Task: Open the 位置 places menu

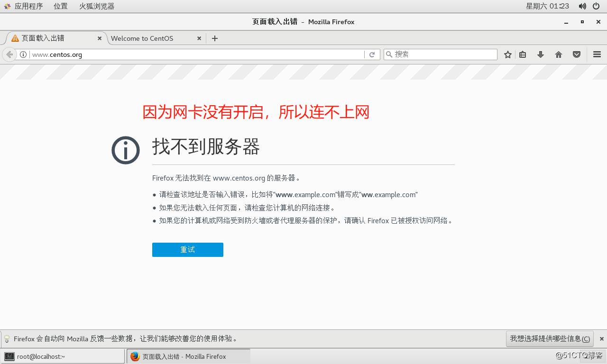Action: (61, 6)
